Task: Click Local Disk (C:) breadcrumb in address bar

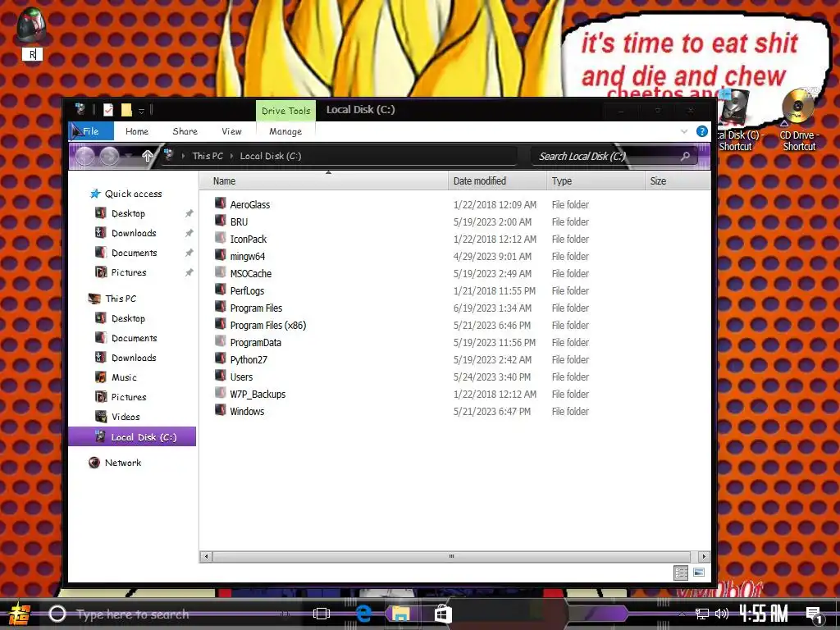Action: click(271, 156)
